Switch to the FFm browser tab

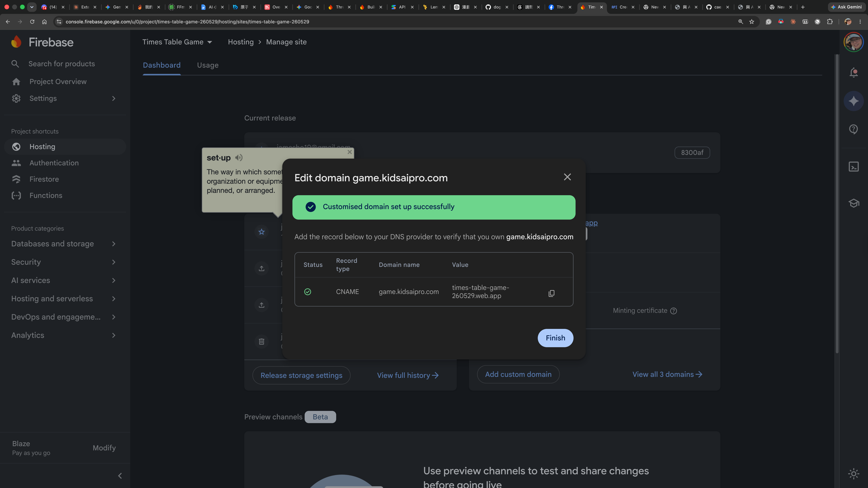[180, 7]
